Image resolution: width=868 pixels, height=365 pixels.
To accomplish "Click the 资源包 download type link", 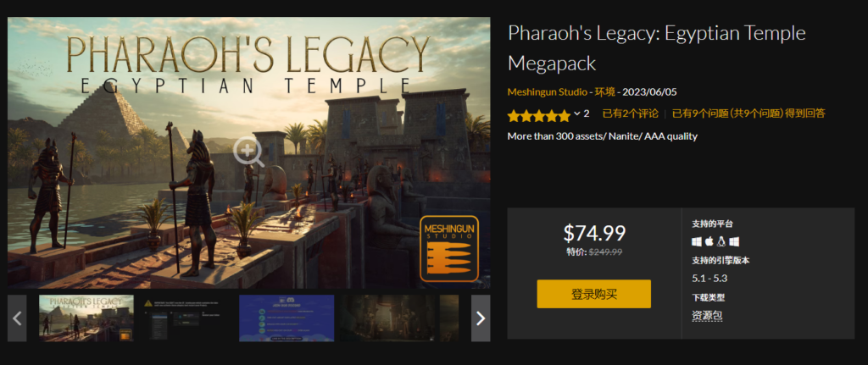I will (707, 316).
